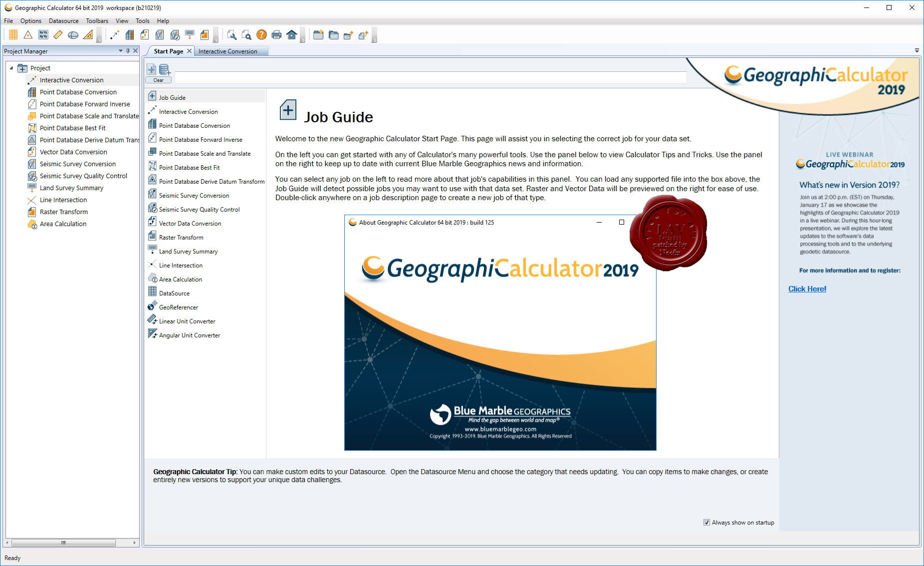Select Line Intersection in the Project tree

tap(63, 200)
